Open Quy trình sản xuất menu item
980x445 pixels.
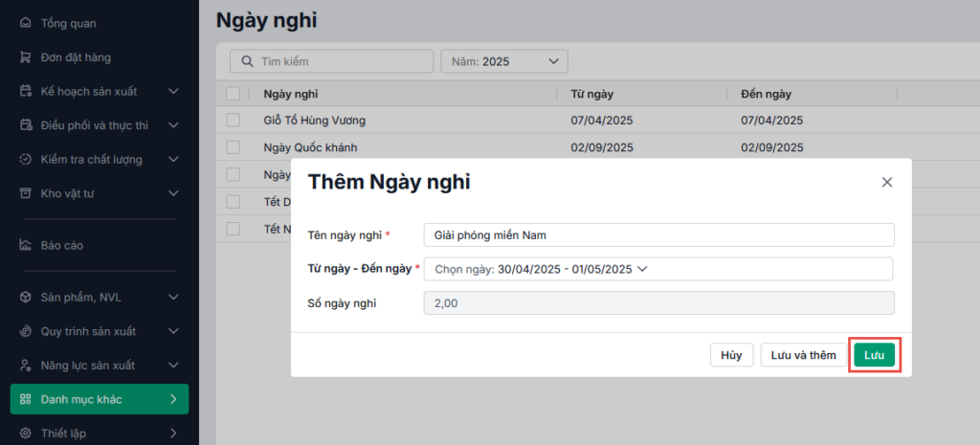(88, 331)
